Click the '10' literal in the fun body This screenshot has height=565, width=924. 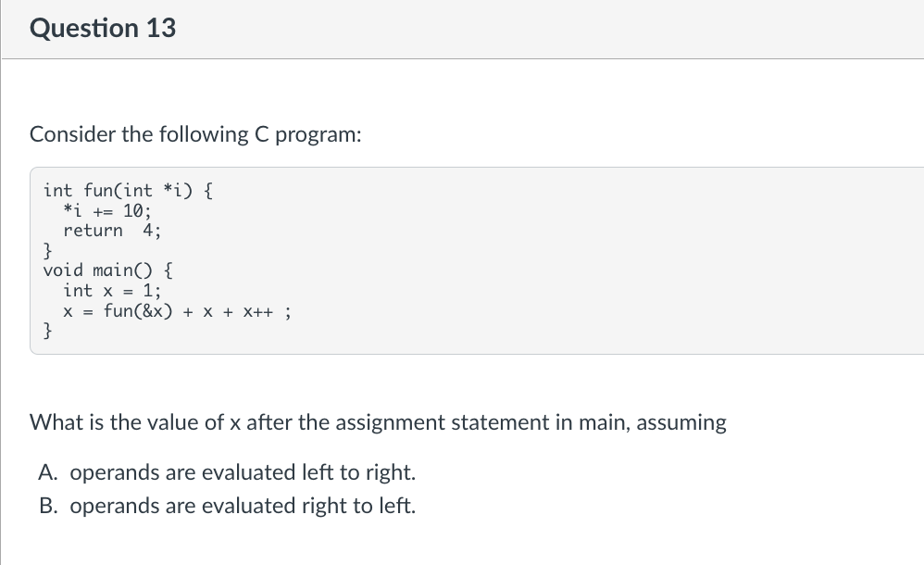point(133,210)
